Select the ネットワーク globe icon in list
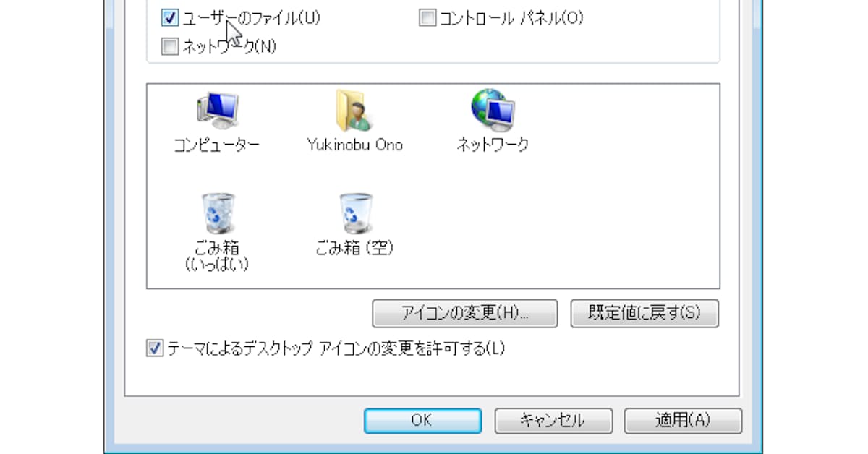868x454 pixels. [x=492, y=109]
